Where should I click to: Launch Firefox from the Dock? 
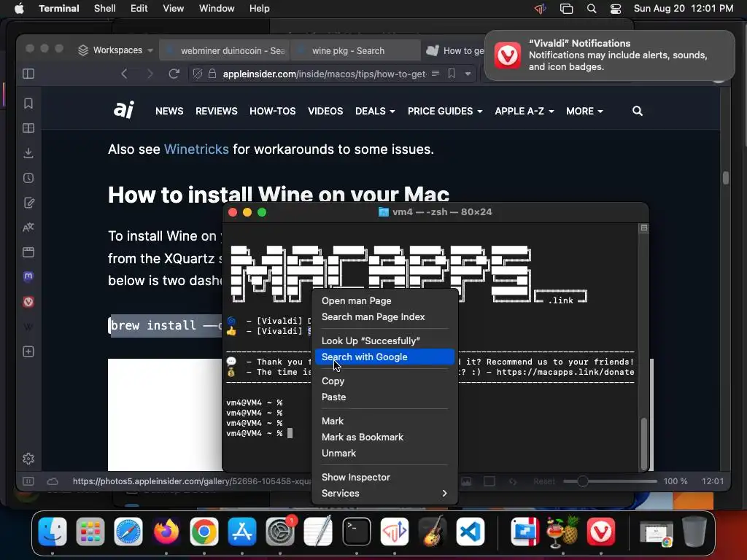tap(166, 532)
